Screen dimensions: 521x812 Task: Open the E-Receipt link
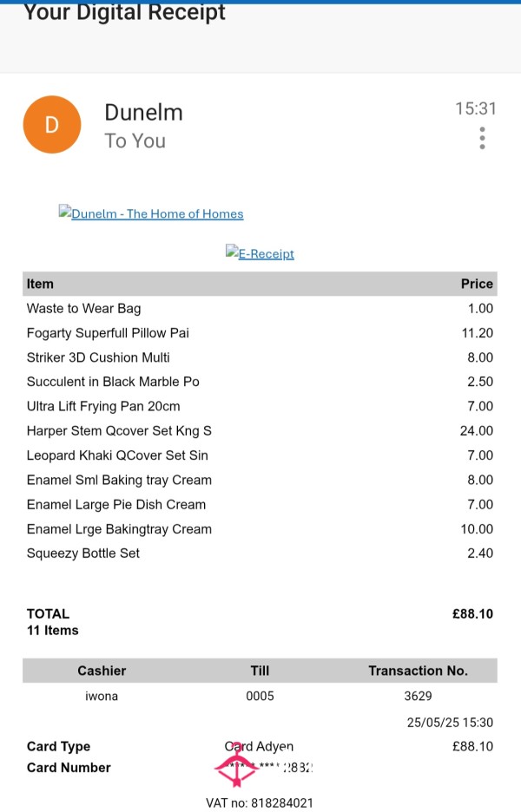(x=266, y=253)
